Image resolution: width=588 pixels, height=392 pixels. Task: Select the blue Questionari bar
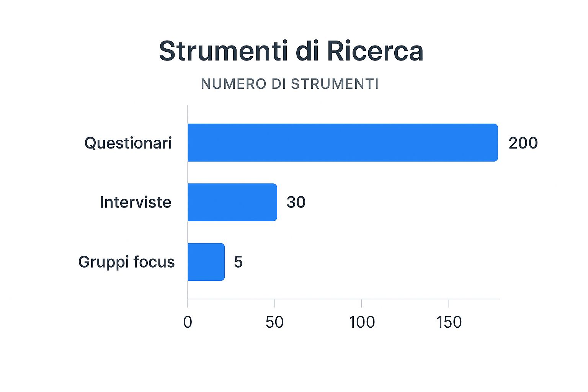(343, 142)
